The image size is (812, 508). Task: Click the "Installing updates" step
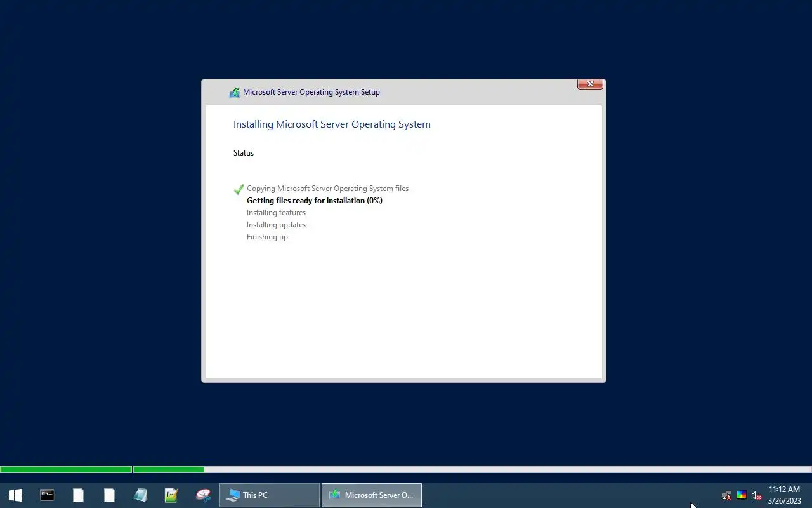[x=276, y=225]
